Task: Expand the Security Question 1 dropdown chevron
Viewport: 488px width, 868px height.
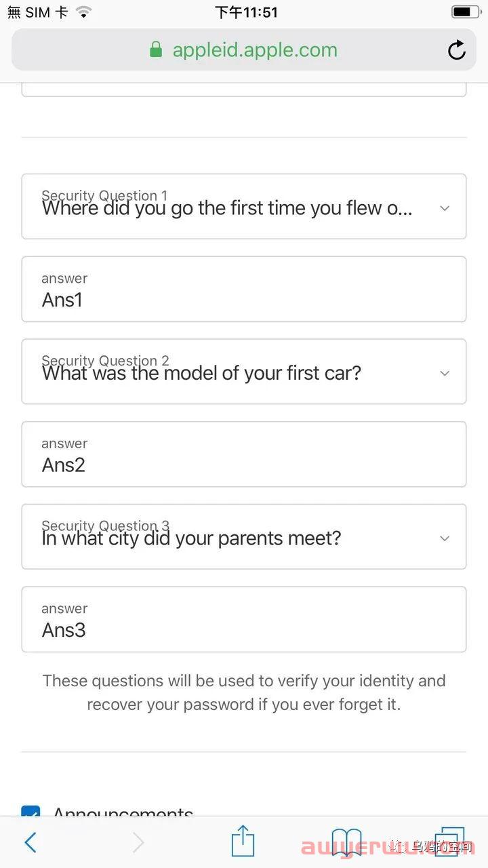Action: click(445, 208)
